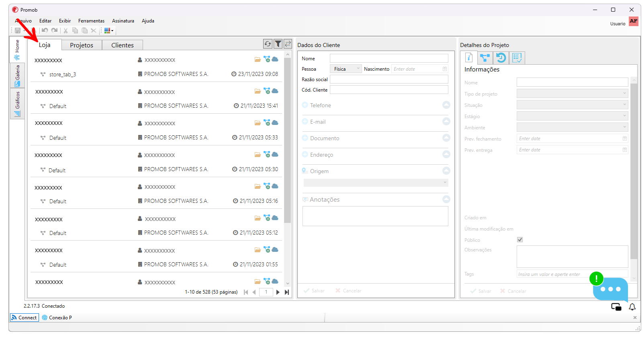Click the screens icon beside the bell
644x337 pixels.
point(616,307)
